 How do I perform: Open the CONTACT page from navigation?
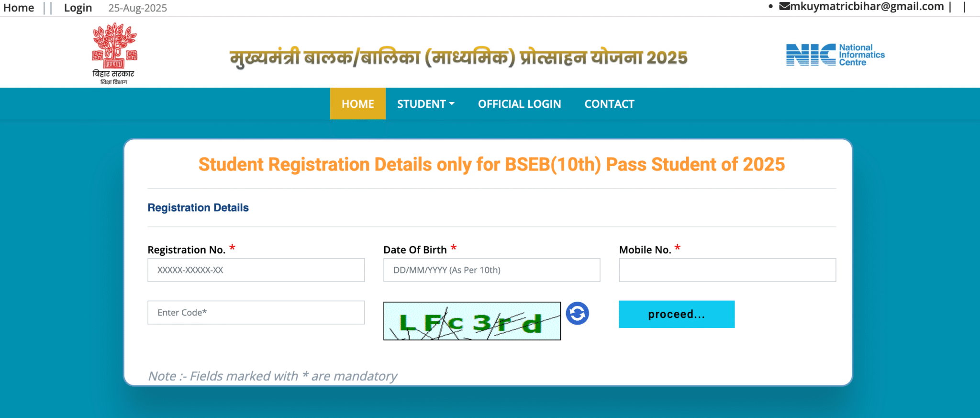pos(609,104)
